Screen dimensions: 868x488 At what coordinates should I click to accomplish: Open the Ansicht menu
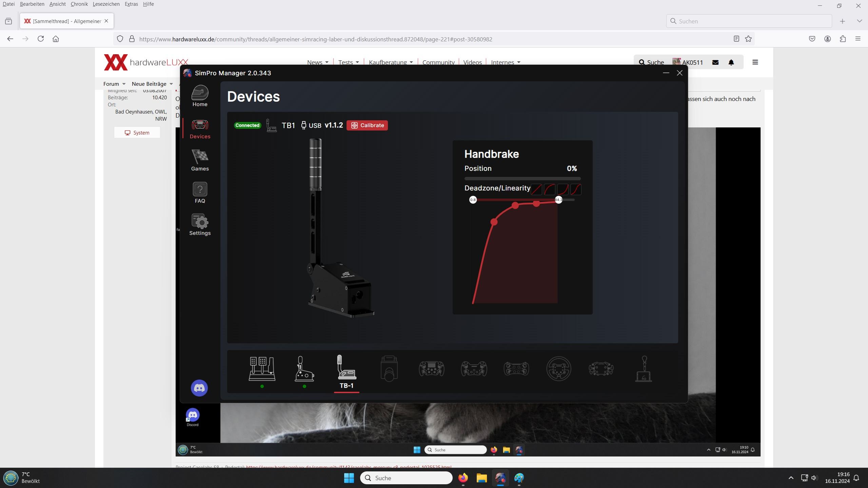(x=57, y=4)
